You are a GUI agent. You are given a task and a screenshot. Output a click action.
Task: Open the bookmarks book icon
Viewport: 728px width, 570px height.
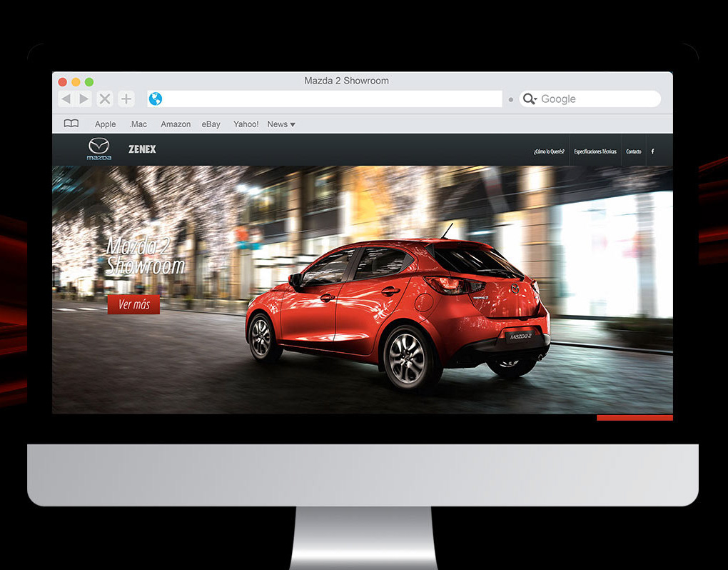(71, 124)
